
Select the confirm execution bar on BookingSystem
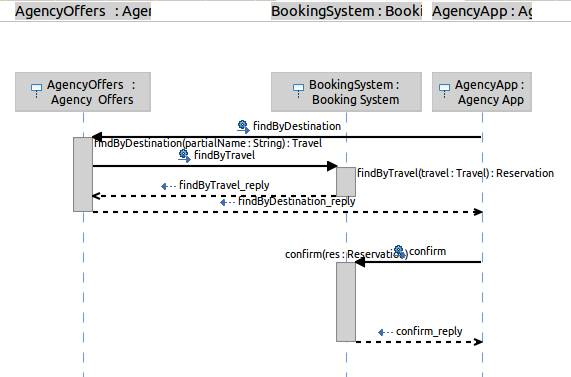[346, 302]
